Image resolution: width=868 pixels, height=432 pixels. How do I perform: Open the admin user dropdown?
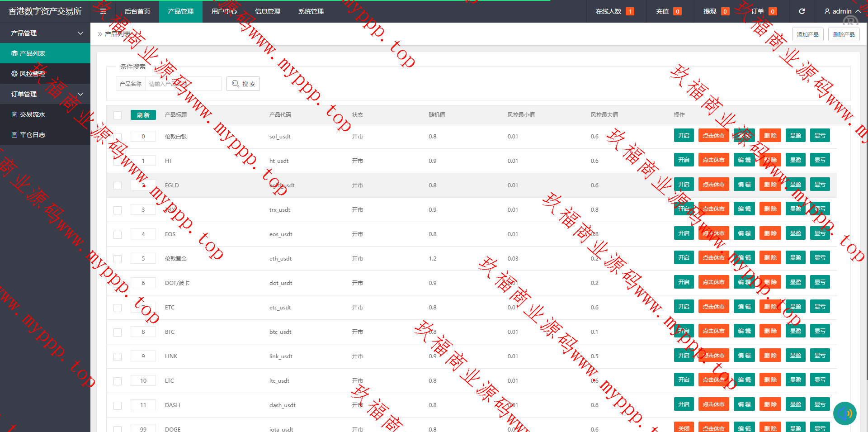pyautogui.click(x=842, y=11)
